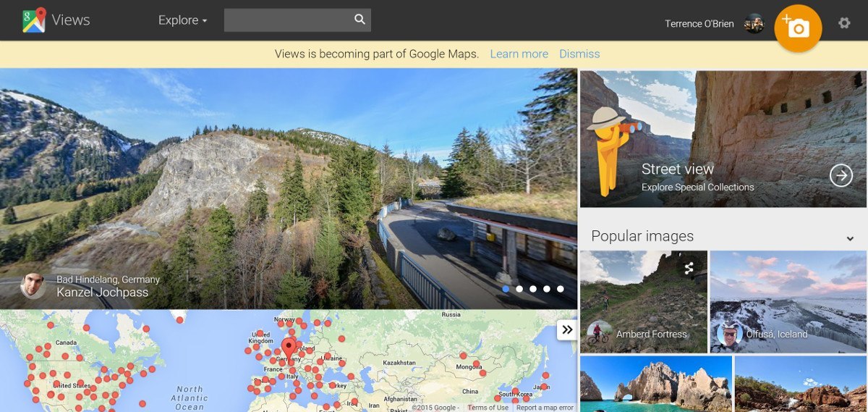Click the Amberd Fortress cyclist avatar
868x412 pixels.
point(600,334)
